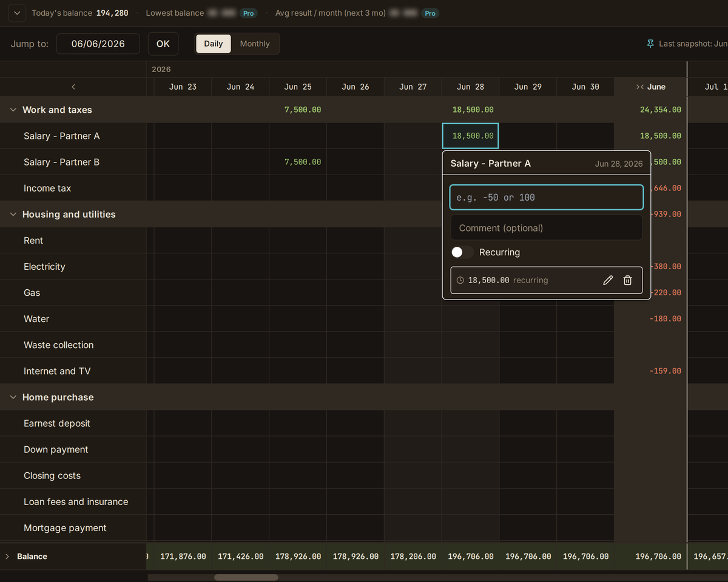Collapse the Housing and utilities group

pyautogui.click(x=13, y=214)
